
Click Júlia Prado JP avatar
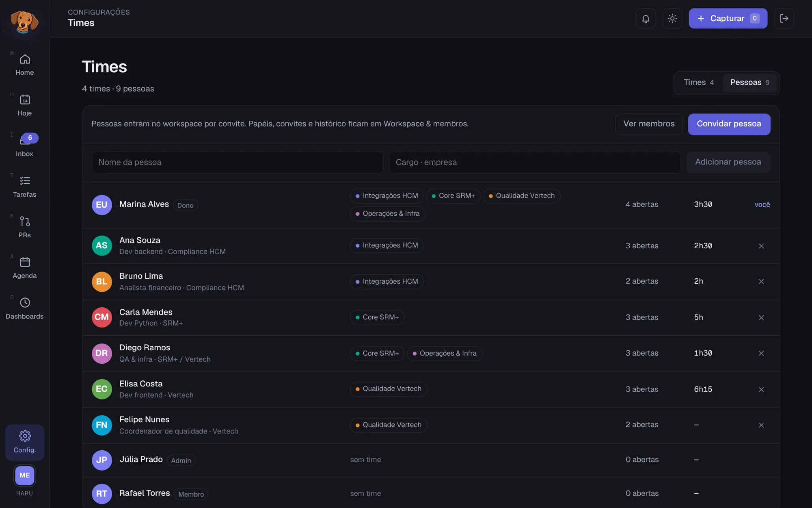pyautogui.click(x=101, y=460)
